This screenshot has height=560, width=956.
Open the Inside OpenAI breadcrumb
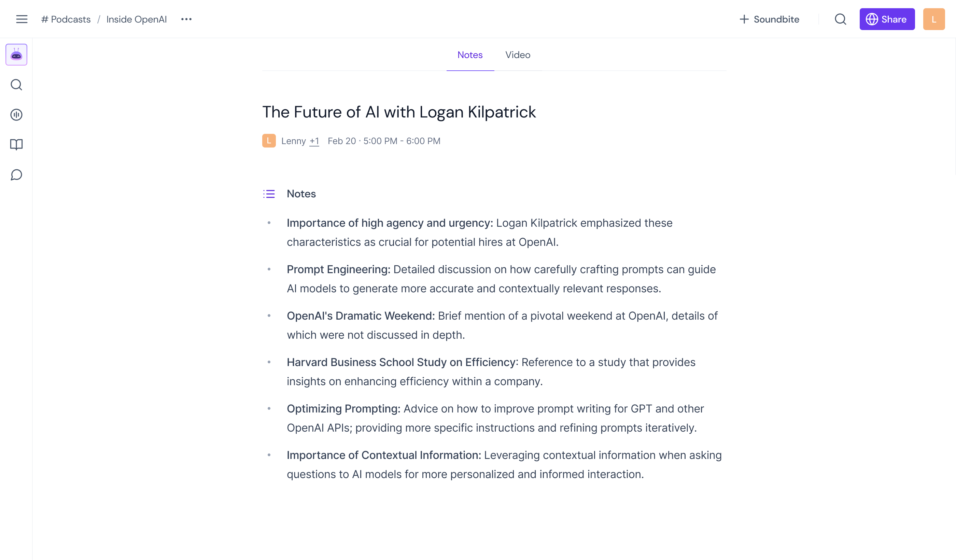(x=136, y=19)
